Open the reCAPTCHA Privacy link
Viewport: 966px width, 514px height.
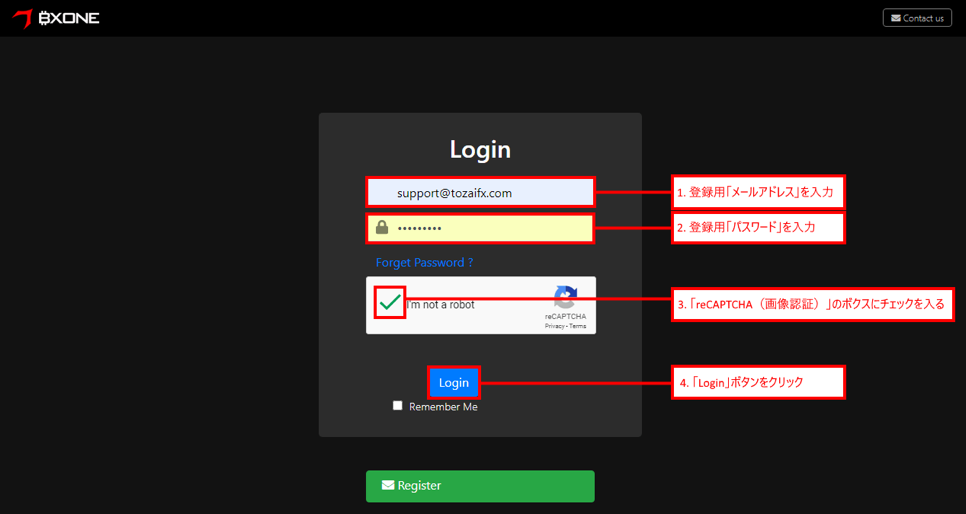[x=554, y=326]
